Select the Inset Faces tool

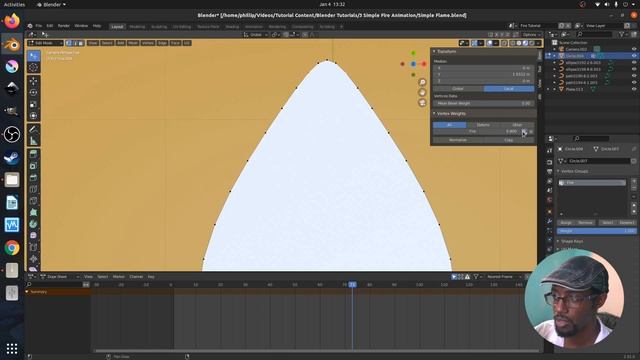(33, 166)
